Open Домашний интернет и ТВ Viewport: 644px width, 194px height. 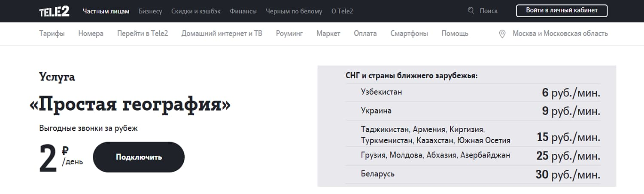click(x=222, y=34)
